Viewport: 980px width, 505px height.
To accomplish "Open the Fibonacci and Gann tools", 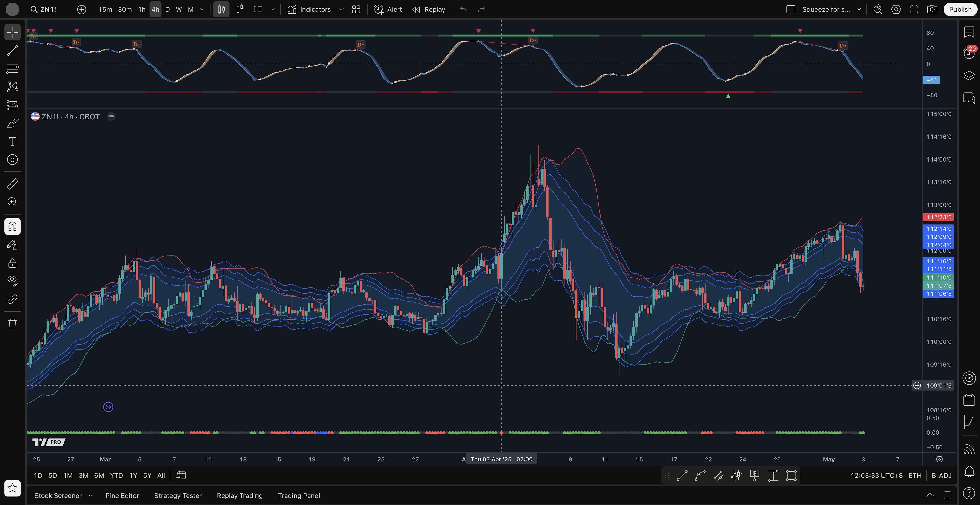I will click(x=12, y=69).
